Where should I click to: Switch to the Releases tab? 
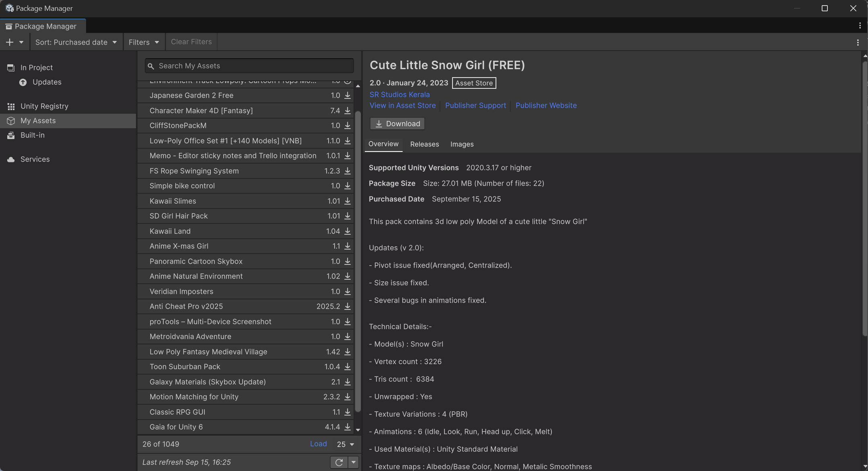pyautogui.click(x=424, y=144)
